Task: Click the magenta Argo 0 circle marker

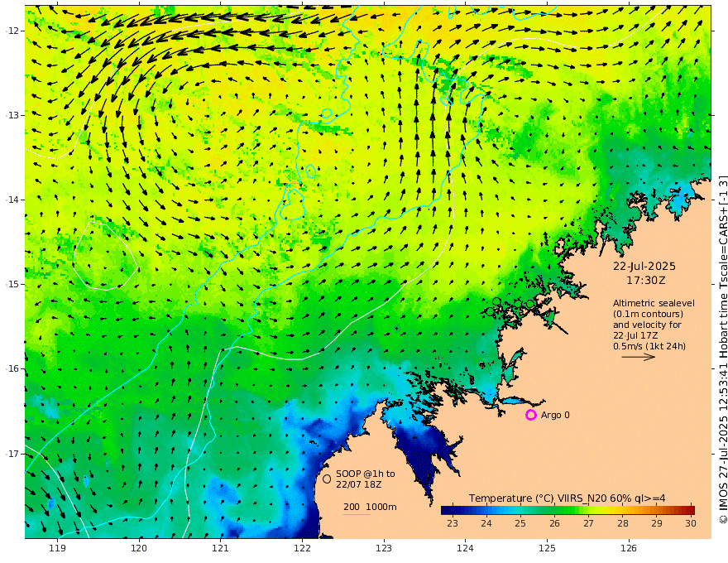Action: pyautogui.click(x=530, y=415)
